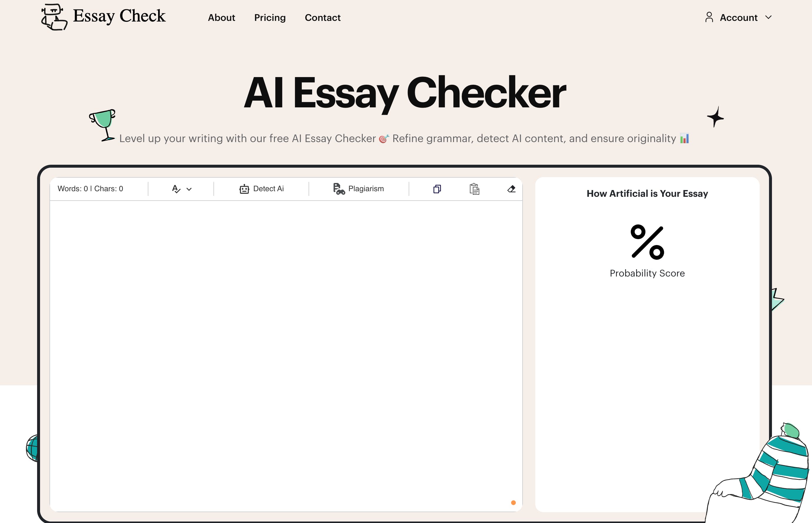The width and height of the screenshot is (812, 523).
Task: Enable the grammar refinement toggle
Action: (x=180, y=188)
